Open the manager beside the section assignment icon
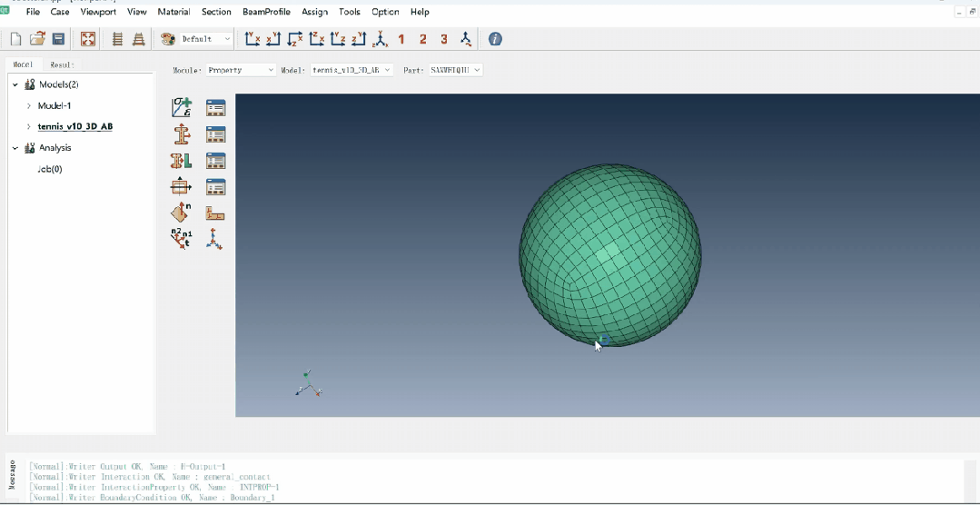The width and height of the screenshot is (980, 505). [215, 161]
